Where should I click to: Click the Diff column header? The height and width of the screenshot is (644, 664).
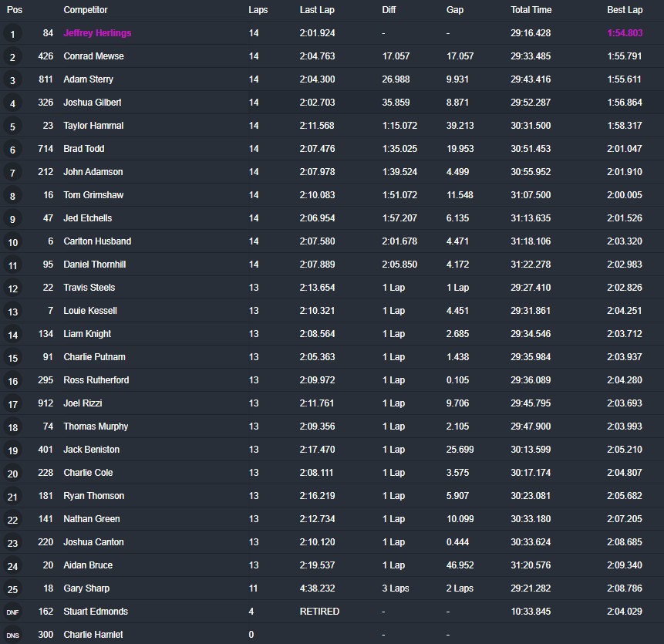(x=389, y=10)
